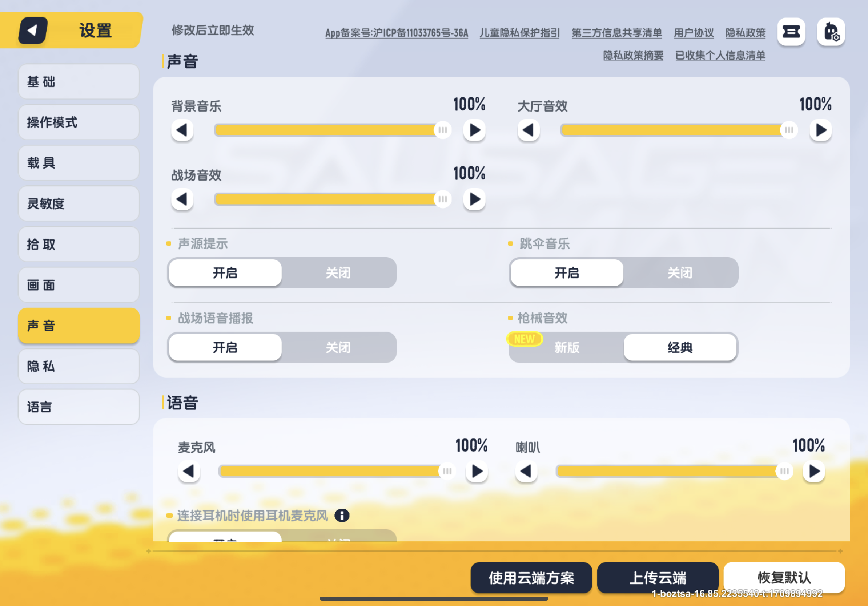Turn 声源提示 off with 关闭
This screenshot has height=606, width=868.
338,273
